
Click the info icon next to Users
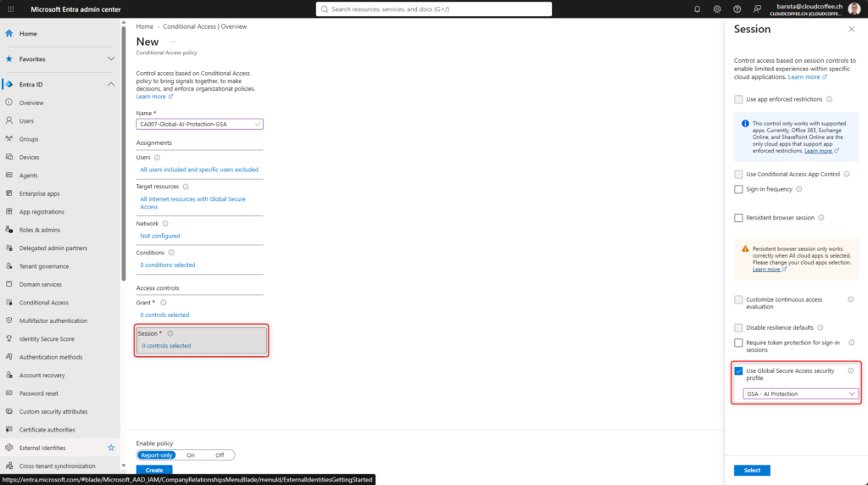click(x=157, y=157)
